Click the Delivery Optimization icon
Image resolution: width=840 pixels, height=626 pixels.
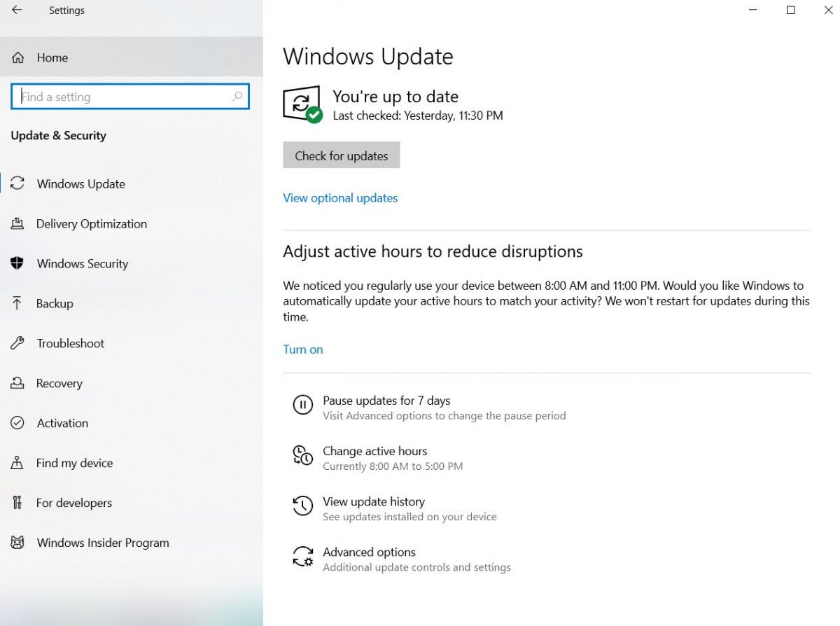(17, 223)
